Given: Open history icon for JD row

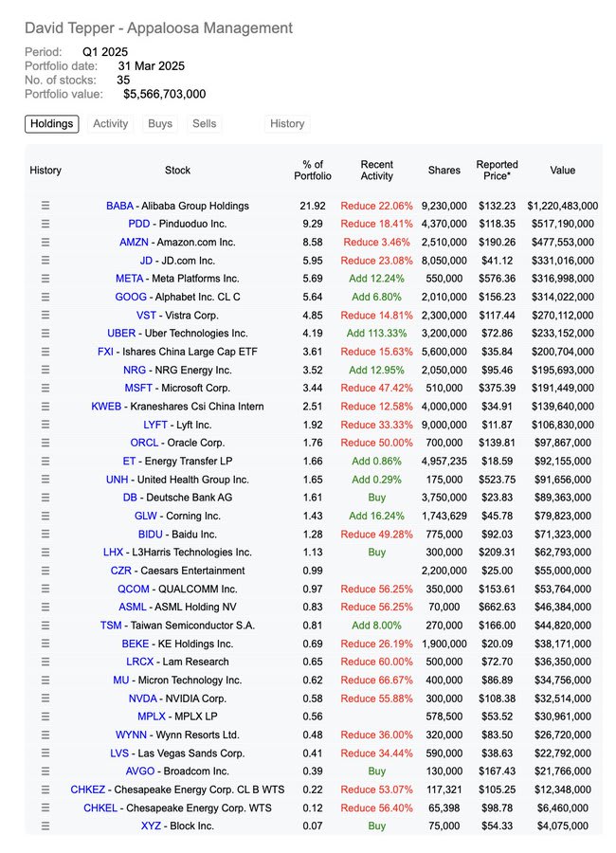Looking at the screenshot, I should (x=45, y=261).
